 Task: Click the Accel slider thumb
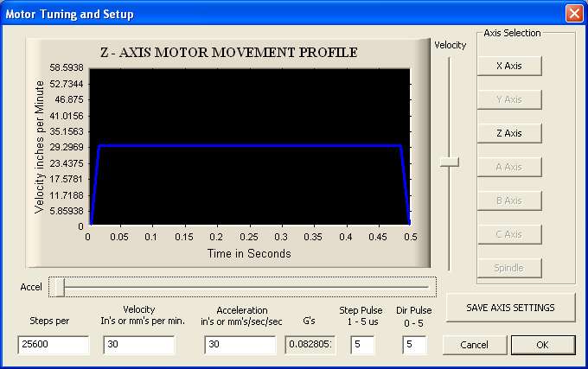pyautogui.click(x=60, y=287)
